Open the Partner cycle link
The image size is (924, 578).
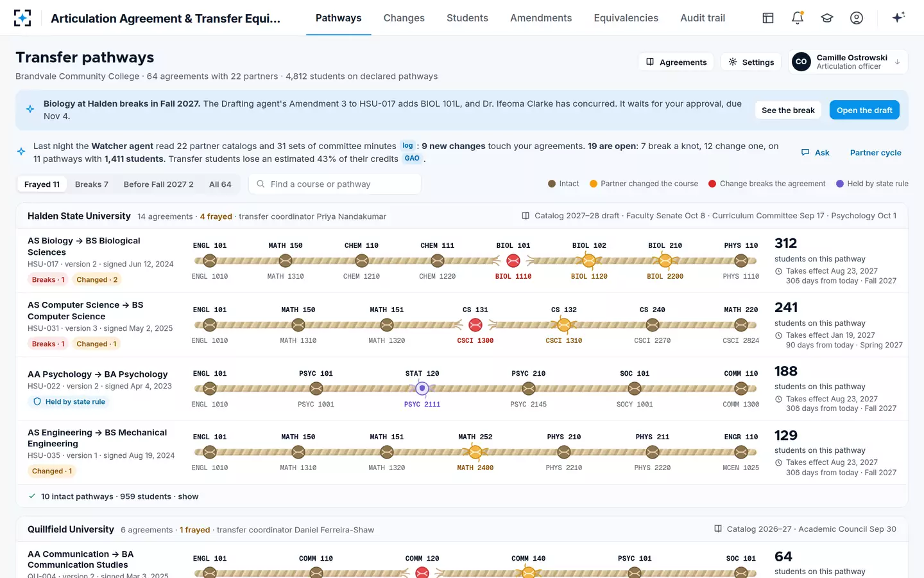pos(875,153)
